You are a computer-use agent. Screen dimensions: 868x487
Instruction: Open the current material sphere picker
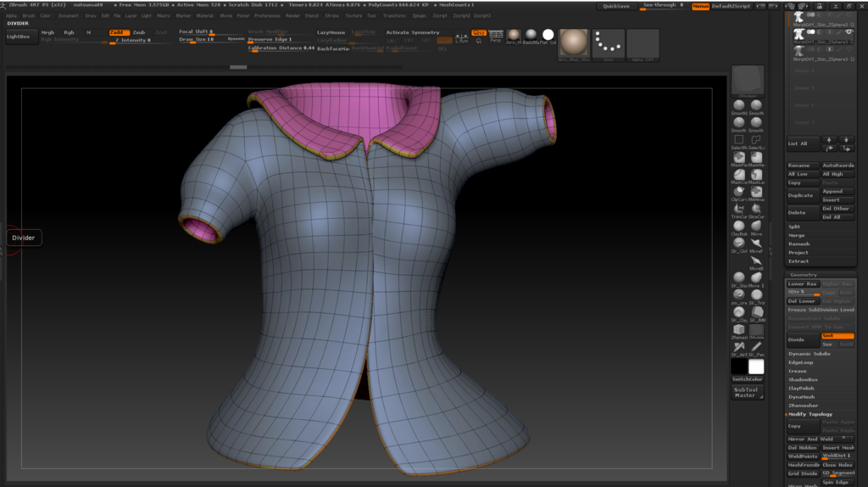pyautogui.click(x=574, y=44)
